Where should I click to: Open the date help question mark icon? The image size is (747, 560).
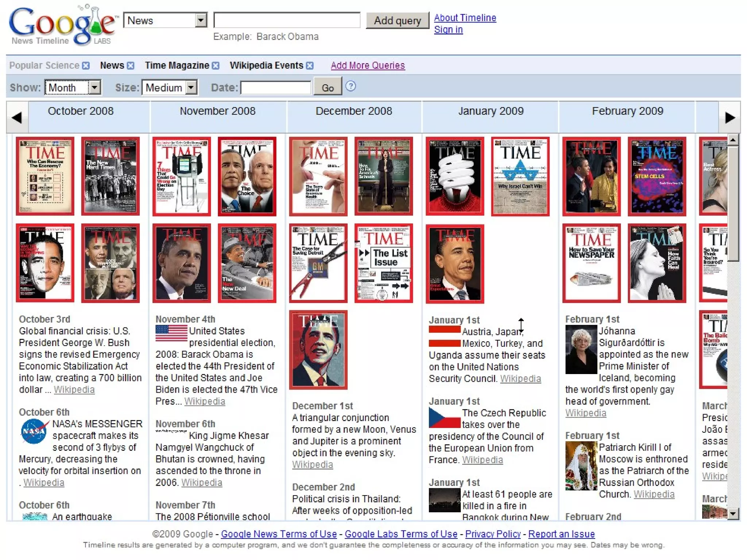tap(351, 86)
